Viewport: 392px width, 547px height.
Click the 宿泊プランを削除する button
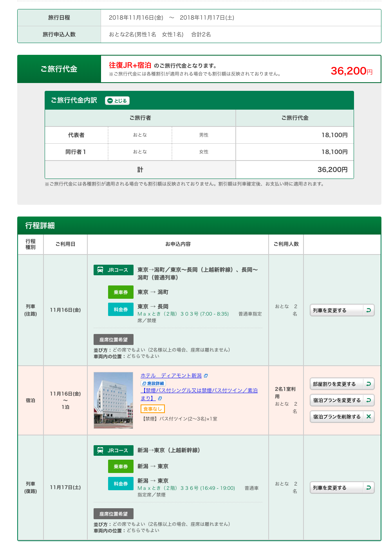pyautogui.click(x=342, y=417)
